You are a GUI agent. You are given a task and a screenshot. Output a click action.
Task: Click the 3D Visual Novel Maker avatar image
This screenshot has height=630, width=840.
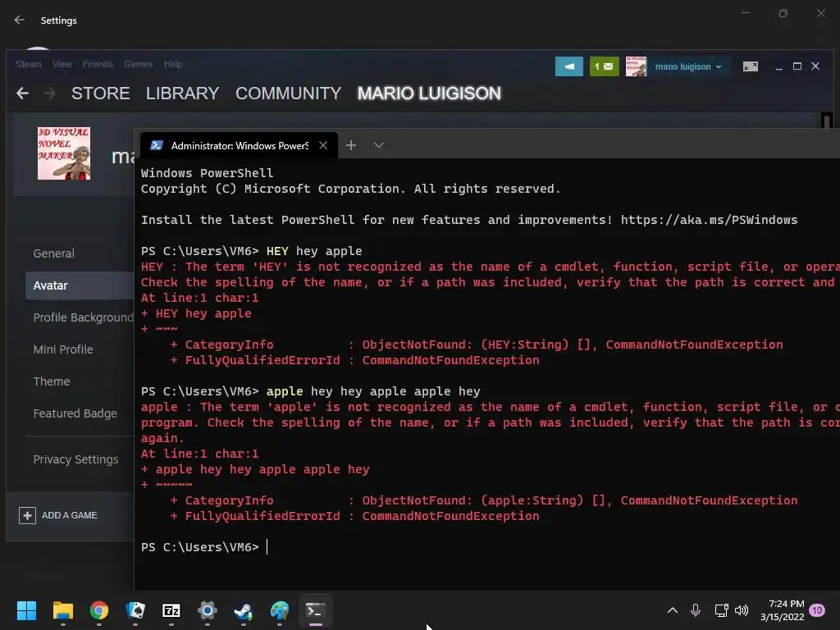[64, 153]
